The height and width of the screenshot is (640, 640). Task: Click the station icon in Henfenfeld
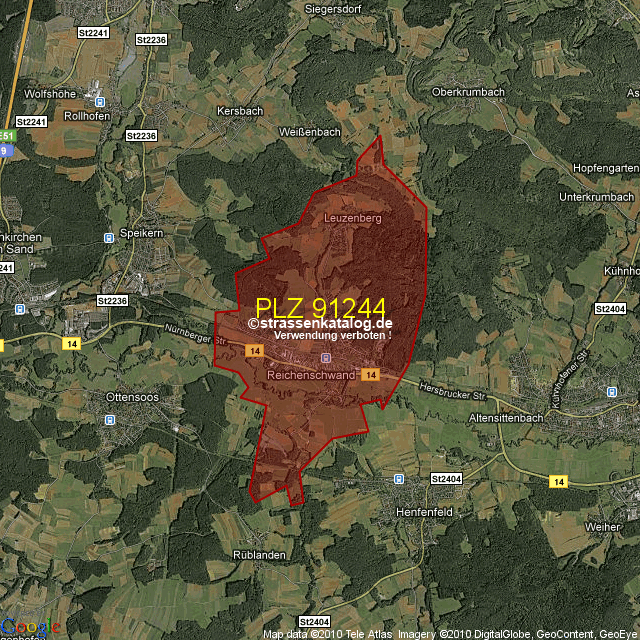399,479
